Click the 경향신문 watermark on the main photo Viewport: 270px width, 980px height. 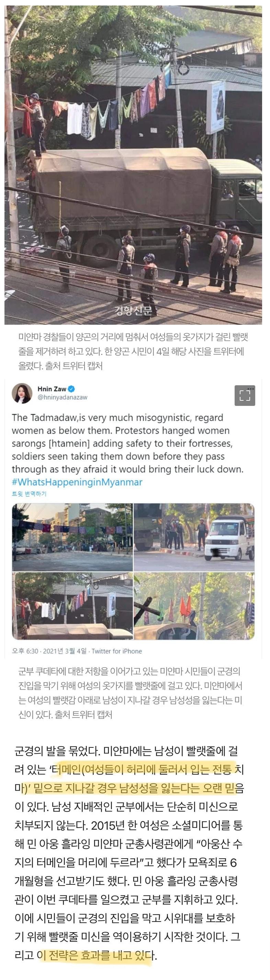click(133, 311)
